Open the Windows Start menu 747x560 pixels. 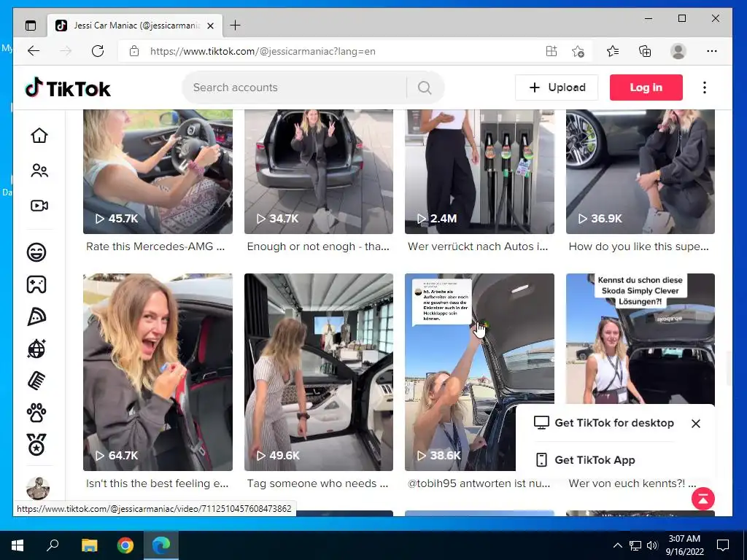pyautogui.click(x=18, y=545)
